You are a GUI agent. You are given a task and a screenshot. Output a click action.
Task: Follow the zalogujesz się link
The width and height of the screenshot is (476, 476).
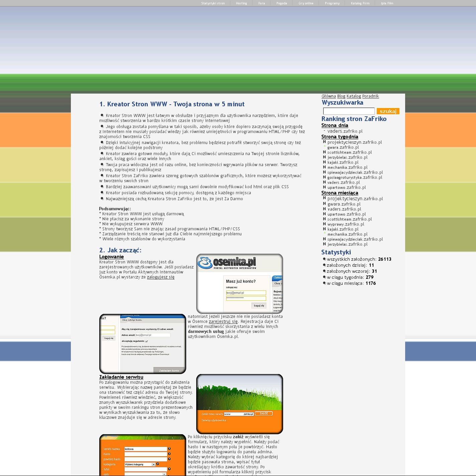160,277
